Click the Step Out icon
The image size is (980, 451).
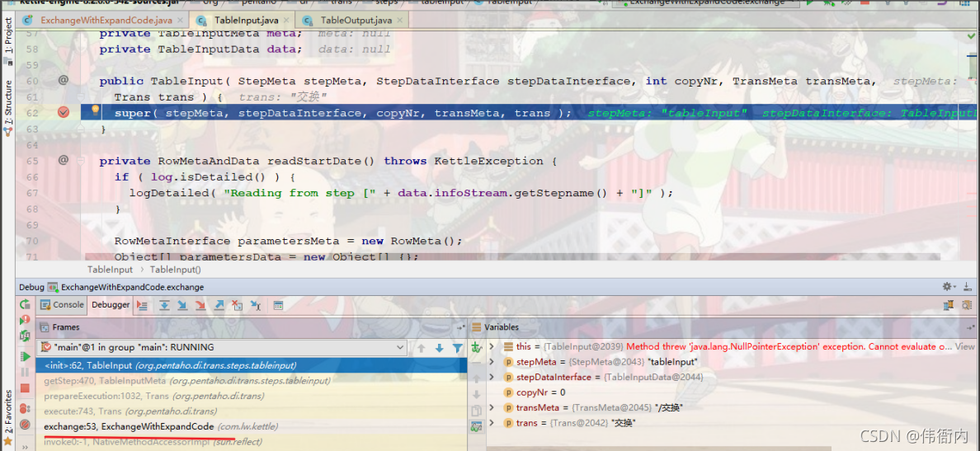click(219, 305)
